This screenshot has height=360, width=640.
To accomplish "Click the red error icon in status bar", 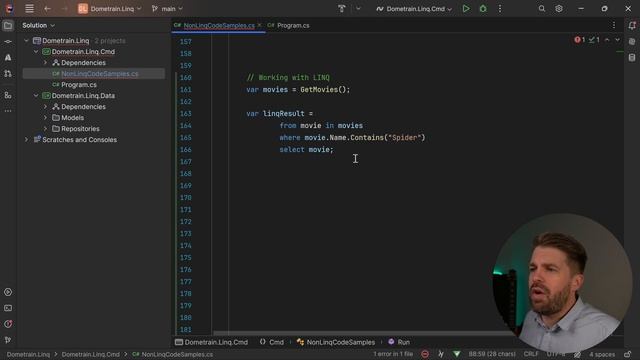I will 425,354.
